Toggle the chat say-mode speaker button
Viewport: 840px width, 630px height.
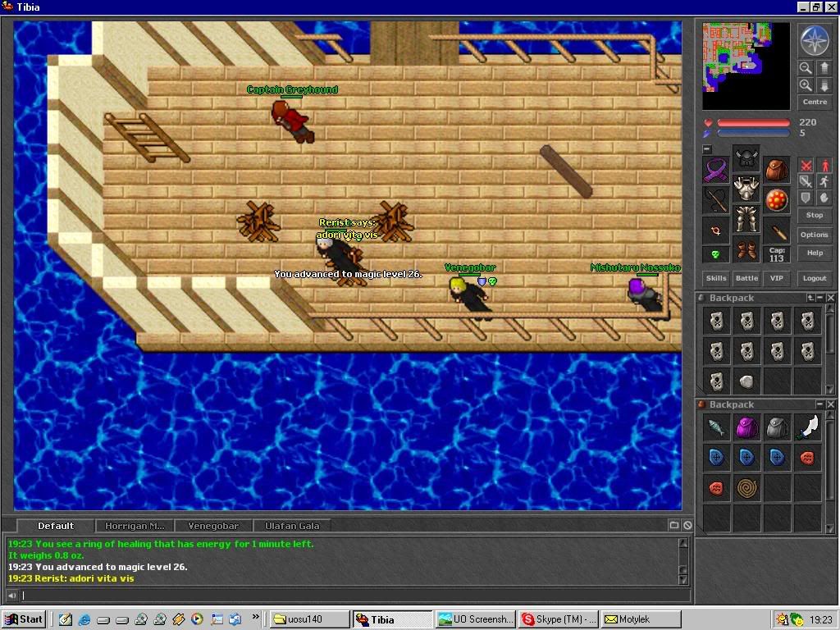(11, 596)
